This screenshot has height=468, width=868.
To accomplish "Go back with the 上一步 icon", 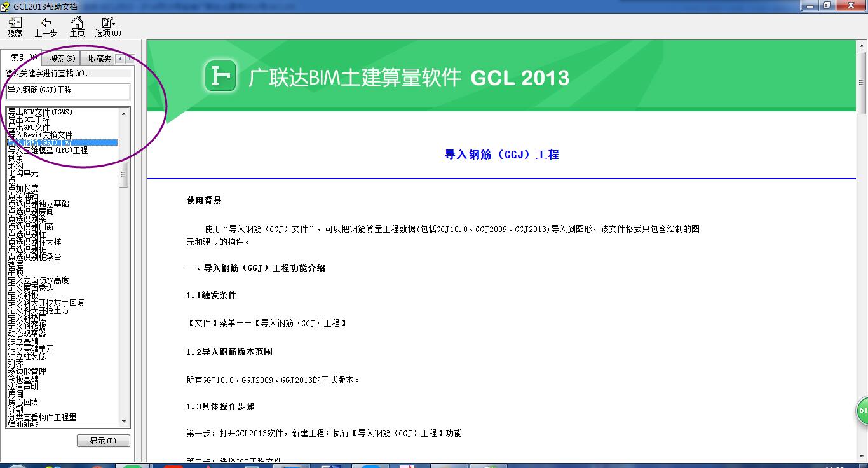I will [x=46, y=27].
